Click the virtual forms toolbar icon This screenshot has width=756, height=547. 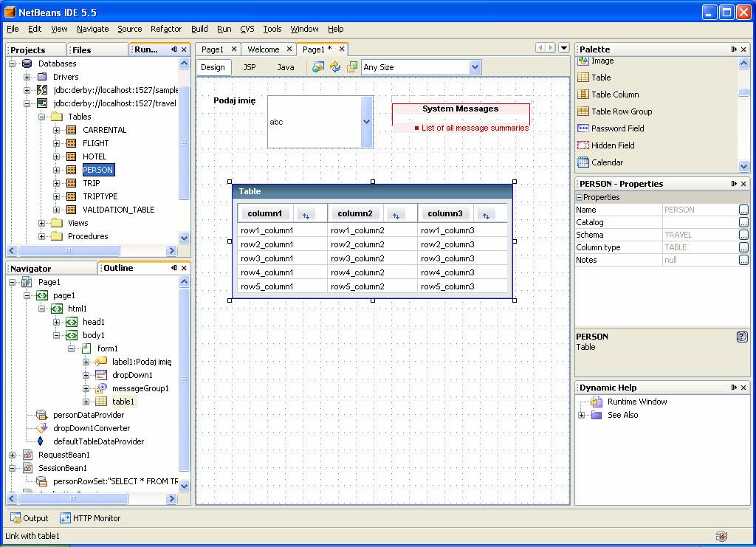tap(352, 67)
